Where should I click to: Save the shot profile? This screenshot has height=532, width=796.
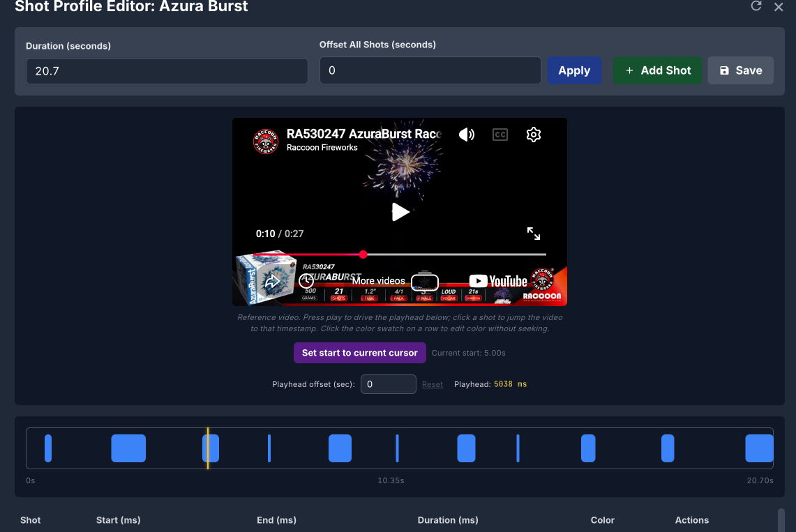pos(741,70)
